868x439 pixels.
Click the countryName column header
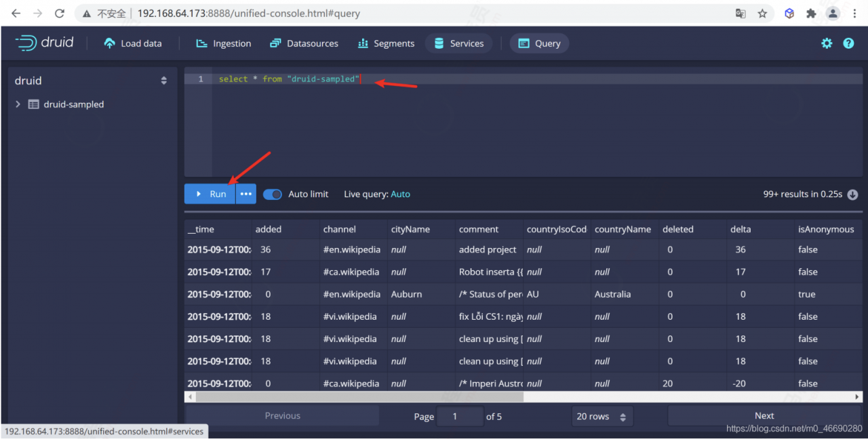tap(625, 229)
